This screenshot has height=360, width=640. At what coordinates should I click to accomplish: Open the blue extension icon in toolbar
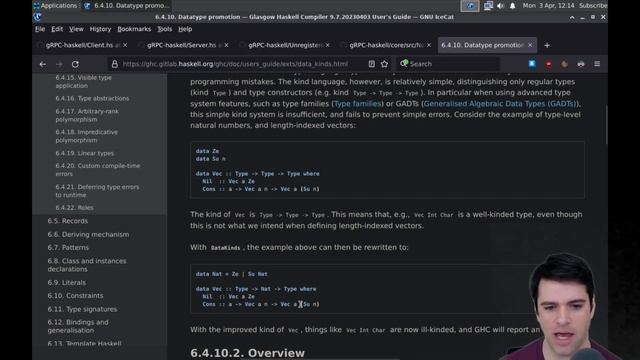point(532,64)
